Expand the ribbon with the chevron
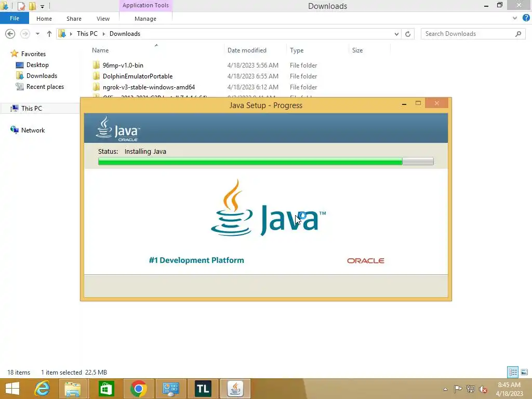 515,18
